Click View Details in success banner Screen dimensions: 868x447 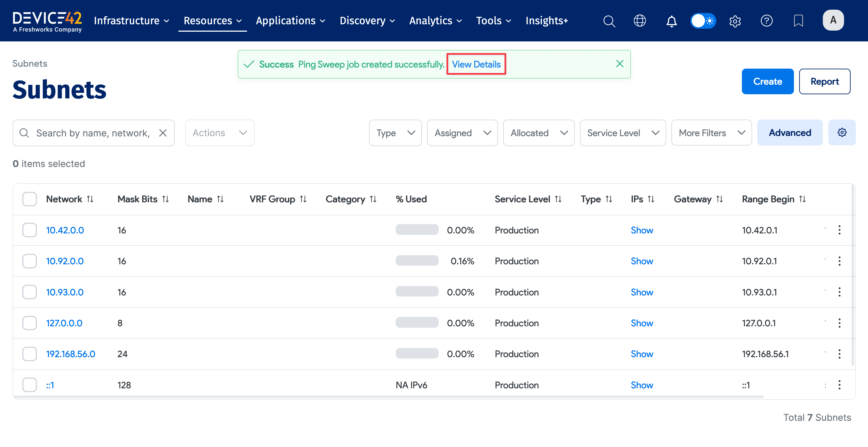[476, 64]
